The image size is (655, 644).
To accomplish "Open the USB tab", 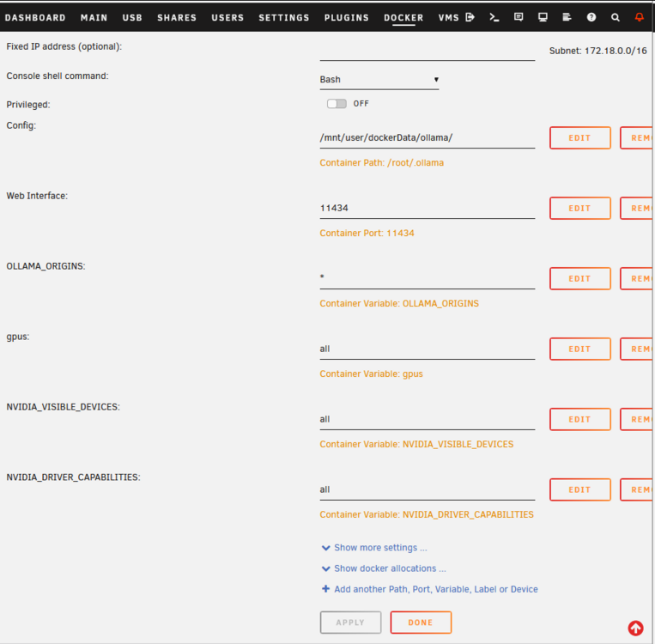I will [x=132, y=17].
